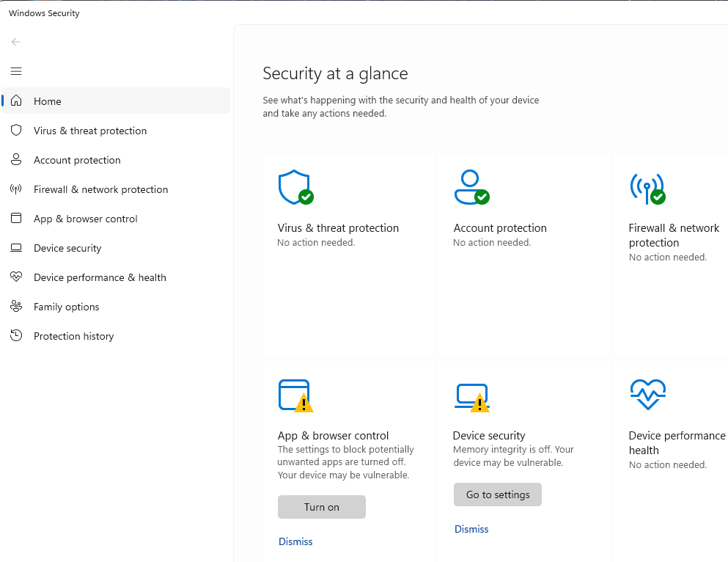
Task: Open Device security from sidebar
Action: click(x=116, y=247)
